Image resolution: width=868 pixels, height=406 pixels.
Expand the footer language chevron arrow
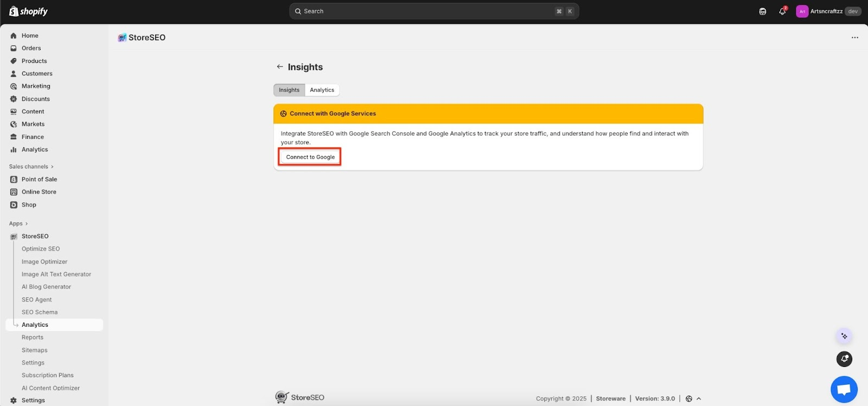point(699,398)
